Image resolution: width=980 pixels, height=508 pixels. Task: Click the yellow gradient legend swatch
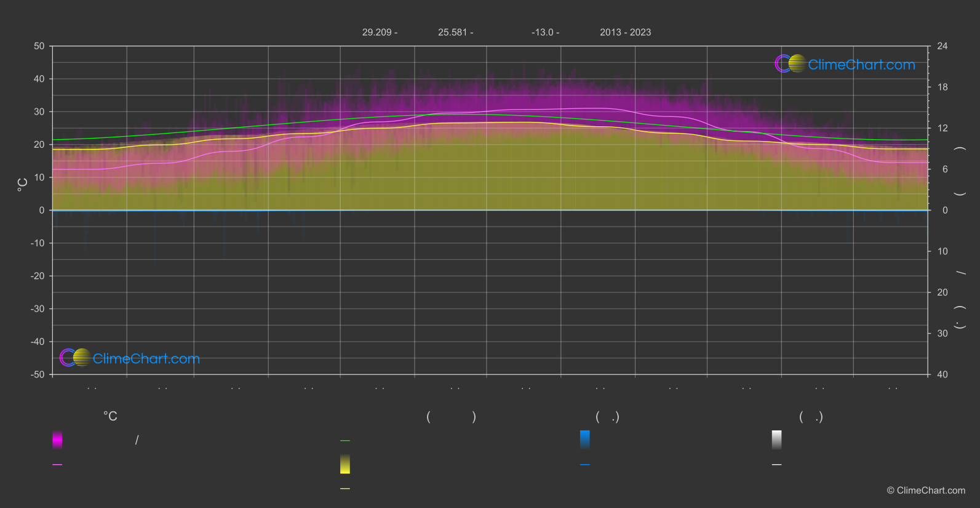tap(345, 464)
